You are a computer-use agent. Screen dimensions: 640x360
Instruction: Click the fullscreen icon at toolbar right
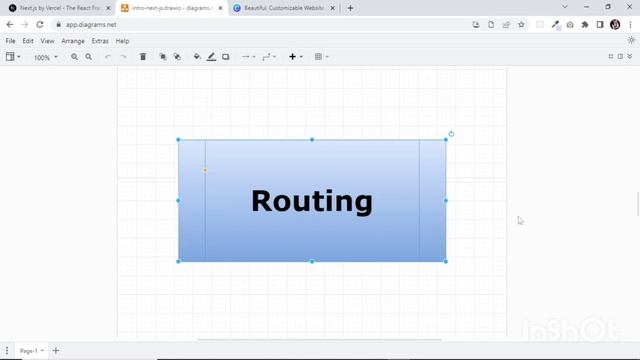click(611, 56)
